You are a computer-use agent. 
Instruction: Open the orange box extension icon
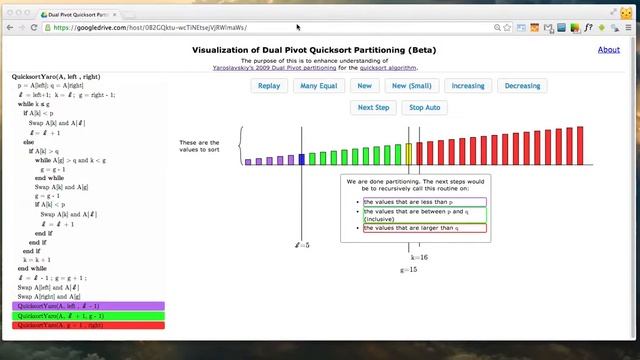[535, 28]
